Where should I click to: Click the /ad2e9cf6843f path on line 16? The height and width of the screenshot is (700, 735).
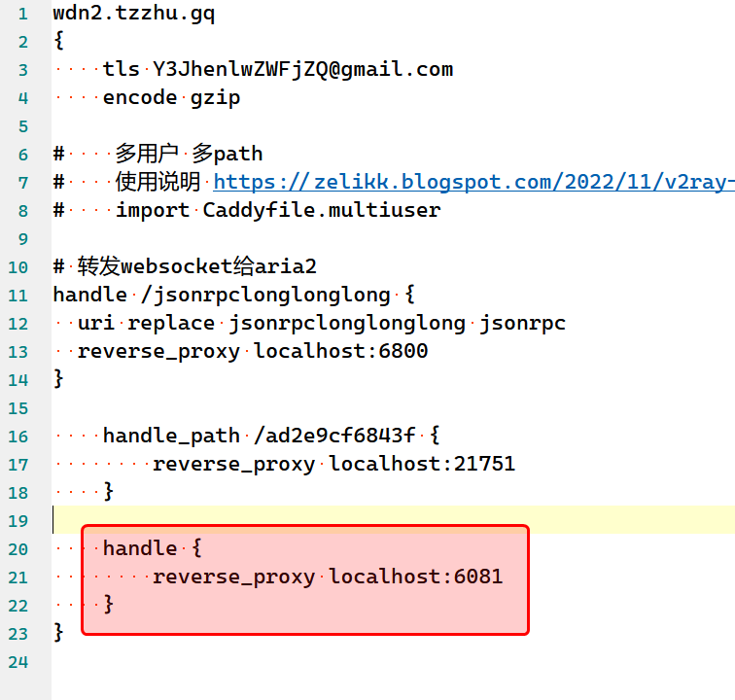click(x=333, y=436)
